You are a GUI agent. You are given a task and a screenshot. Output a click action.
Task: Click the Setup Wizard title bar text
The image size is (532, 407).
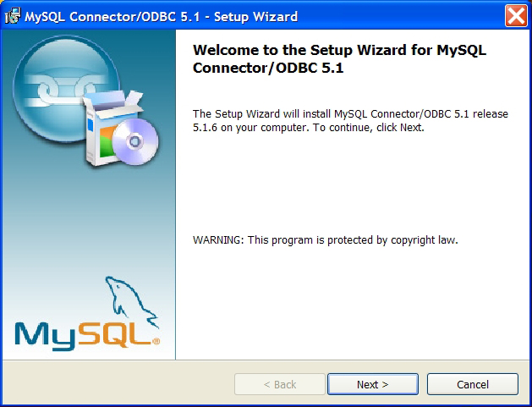pos(162,16)
